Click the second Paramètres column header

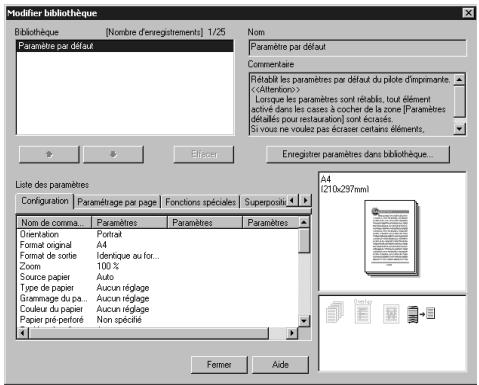coord(204,223)
